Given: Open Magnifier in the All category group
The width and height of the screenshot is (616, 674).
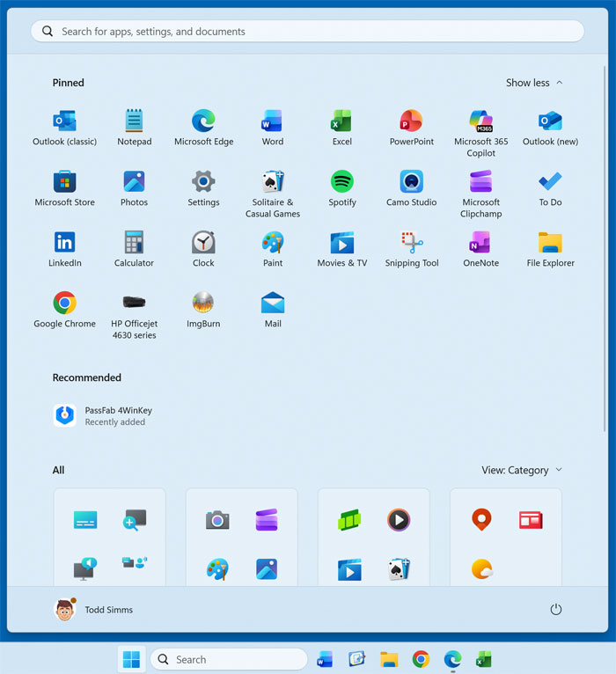Looking at the screenshot, I should (x=134, y=520).
